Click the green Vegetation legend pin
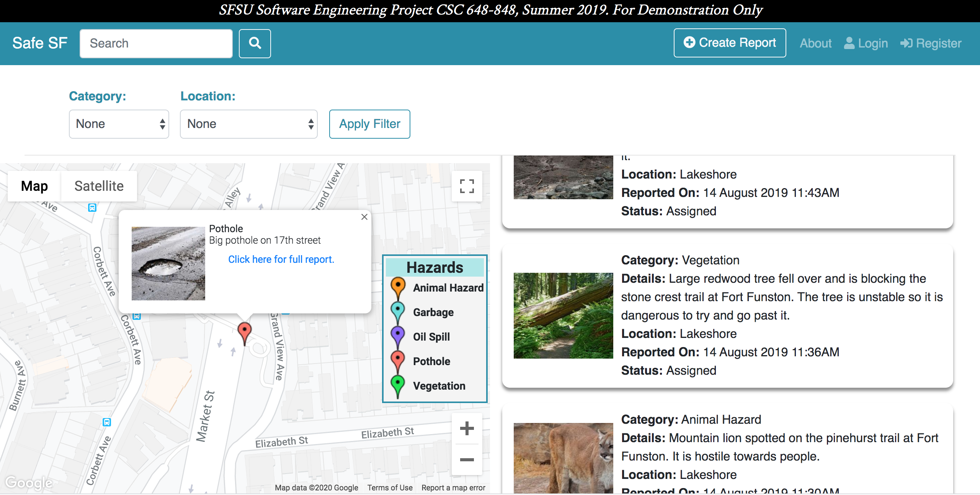Image resolution: width=980 pixels, height=495 pixels. point(398,386)
